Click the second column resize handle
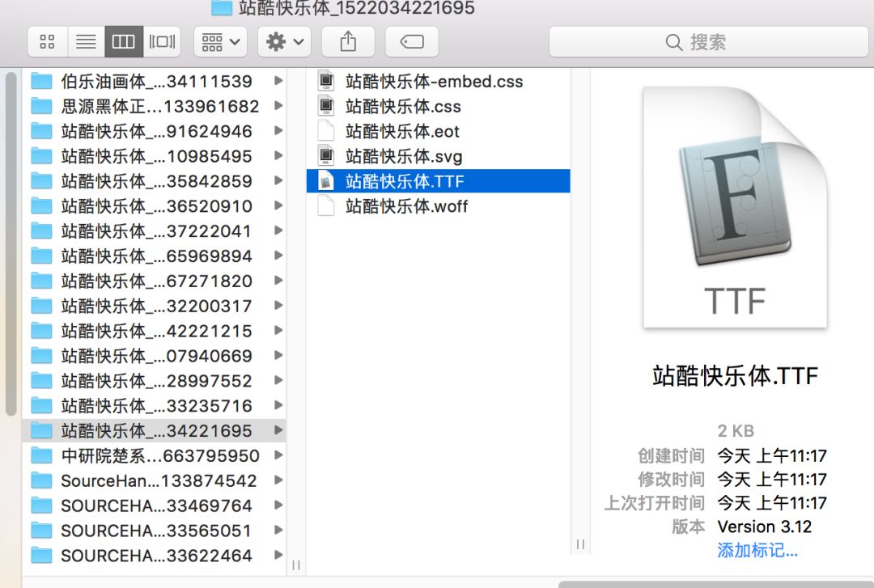The height and width of the screenshot is (588, 874). tap(580, 544)
